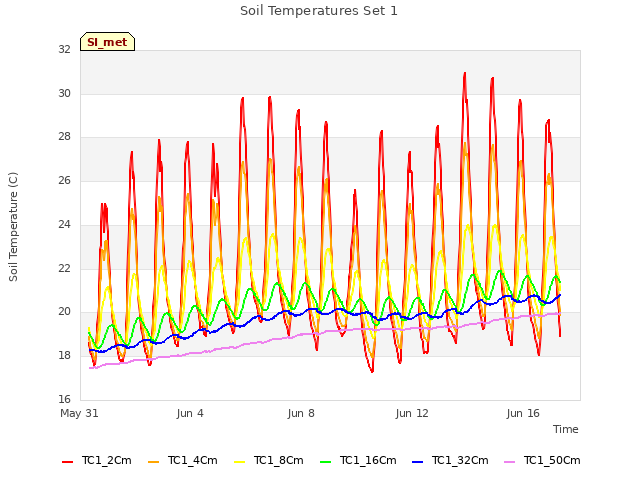Click the 22 y-axis tick label
The width and height of the screenshot is (640, 480).
64,268
